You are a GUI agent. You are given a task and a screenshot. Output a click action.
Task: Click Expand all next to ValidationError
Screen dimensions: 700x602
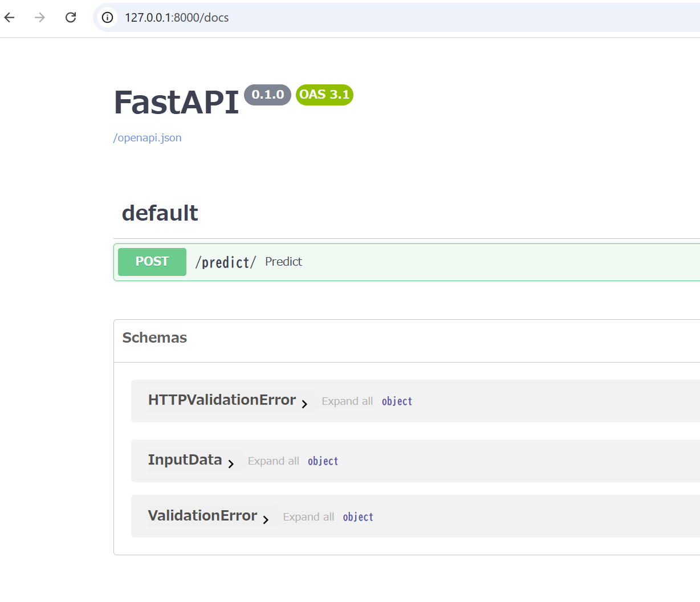tap(308, 516)
